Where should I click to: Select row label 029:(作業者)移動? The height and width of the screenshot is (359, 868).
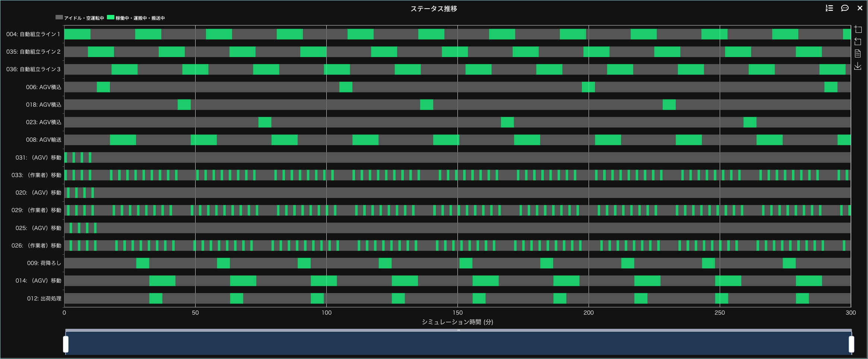[x=37, y=210]
